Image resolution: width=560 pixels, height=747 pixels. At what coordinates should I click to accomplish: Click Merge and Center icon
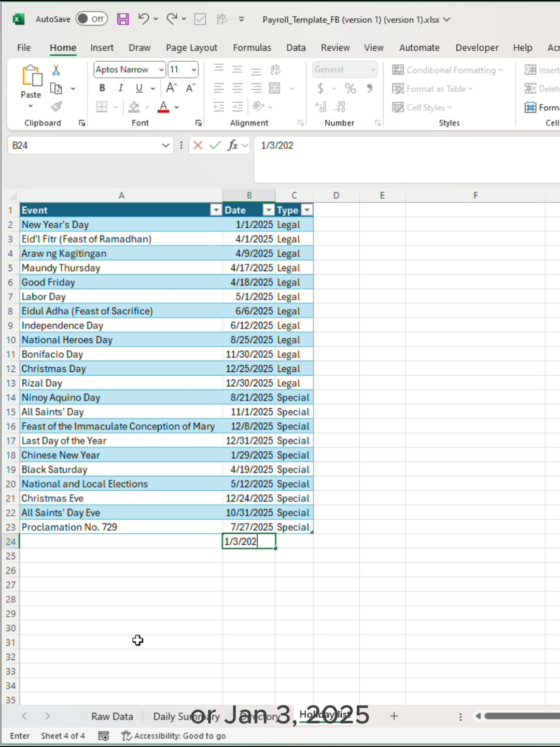(x=275, y=88)
